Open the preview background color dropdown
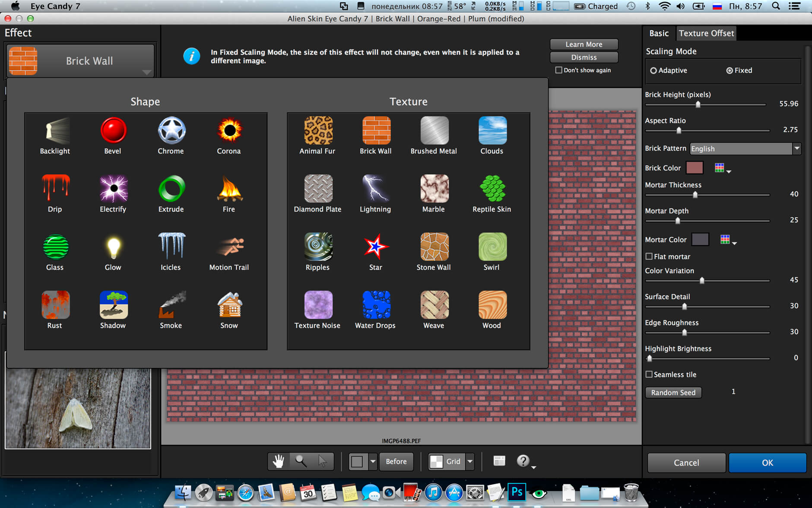The width and height of the screenshot is (812, 508). click(x=373, y=461)
